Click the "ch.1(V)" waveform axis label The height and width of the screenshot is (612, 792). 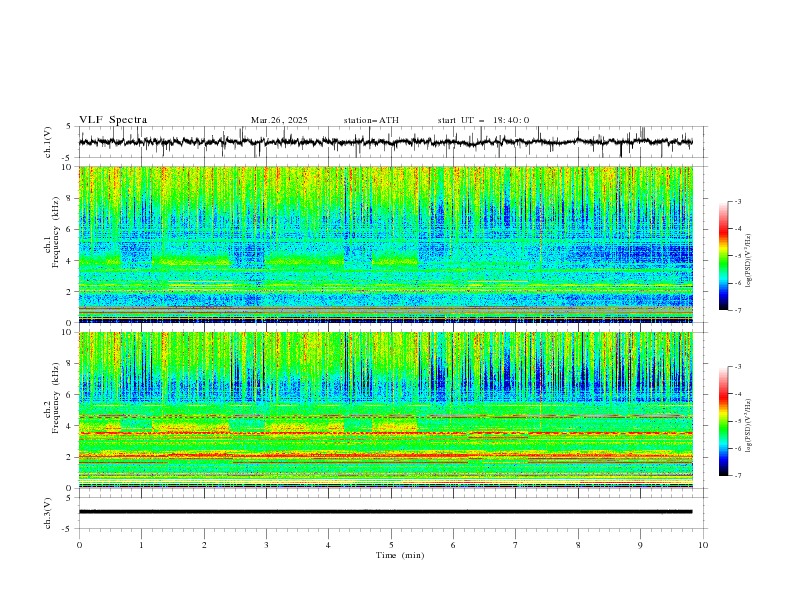point(48,142)
